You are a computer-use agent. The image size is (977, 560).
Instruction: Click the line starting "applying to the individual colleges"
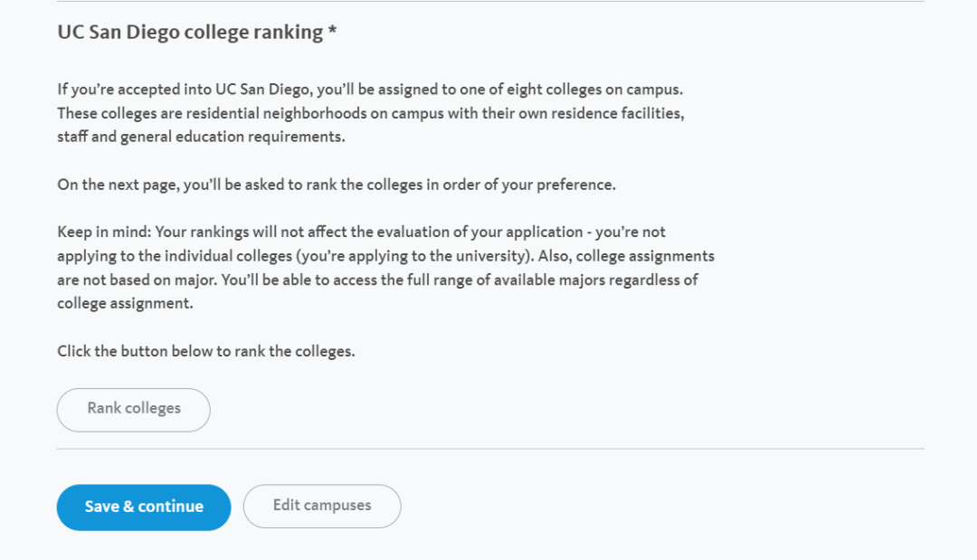385,256
